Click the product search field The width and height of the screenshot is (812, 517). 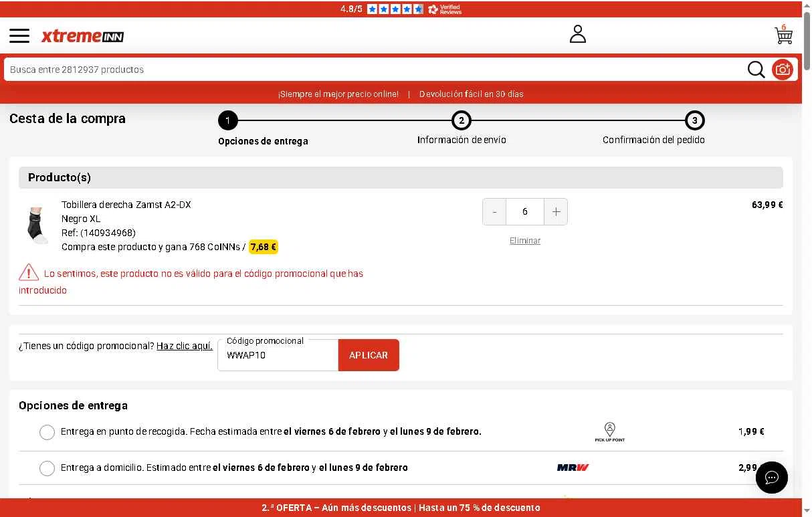coord(375,70)
